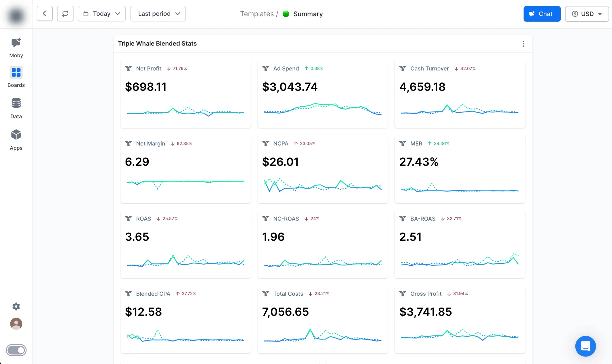Click the ROAS metric card title

pos(143,219)
